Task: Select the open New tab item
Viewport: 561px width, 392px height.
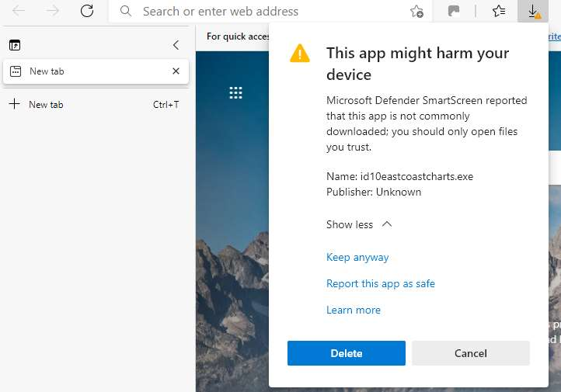Action: [x=96, y=71]
